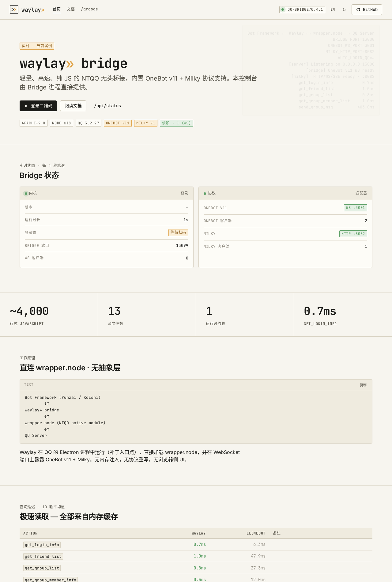
Task: Click the 47.9ms LLOneBot latency value
Action: 258,556
